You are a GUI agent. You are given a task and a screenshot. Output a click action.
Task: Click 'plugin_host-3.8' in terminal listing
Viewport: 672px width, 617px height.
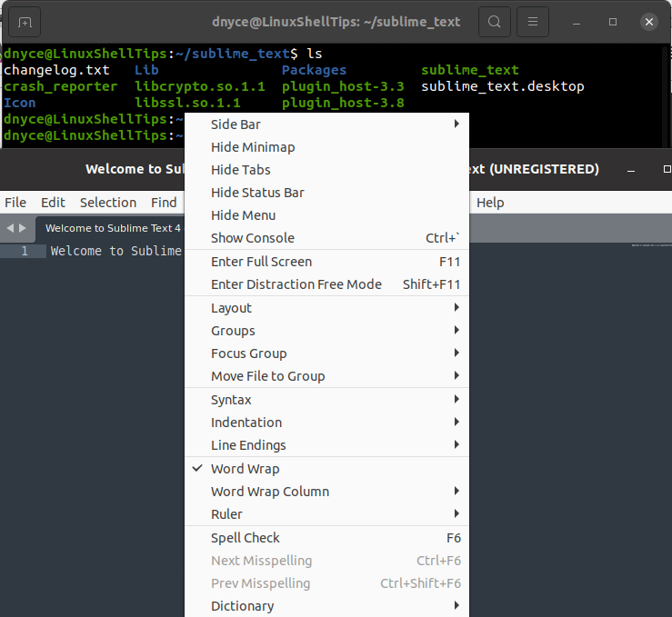[x=343, y=104]
